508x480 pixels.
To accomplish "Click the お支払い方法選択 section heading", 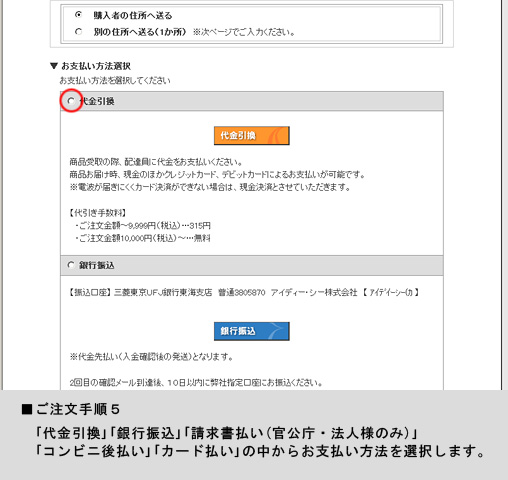I will tap(96, 66).
